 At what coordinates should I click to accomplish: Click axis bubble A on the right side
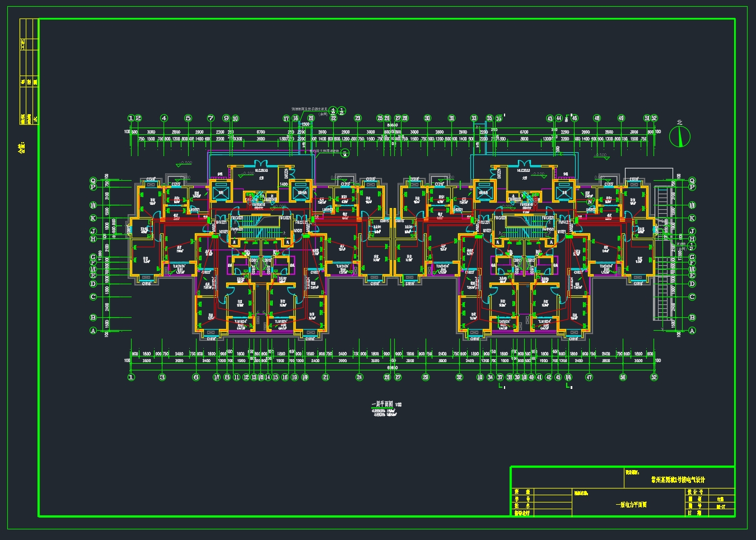[x=692, y=331]
